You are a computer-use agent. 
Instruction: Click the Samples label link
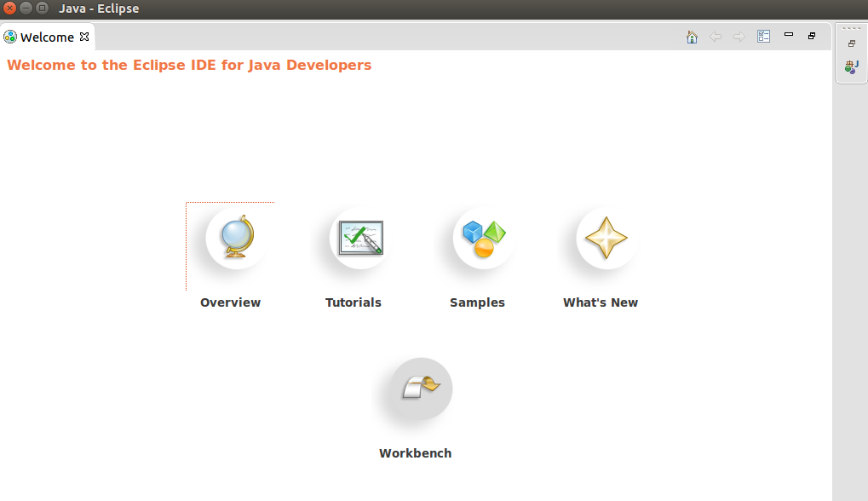477,302
